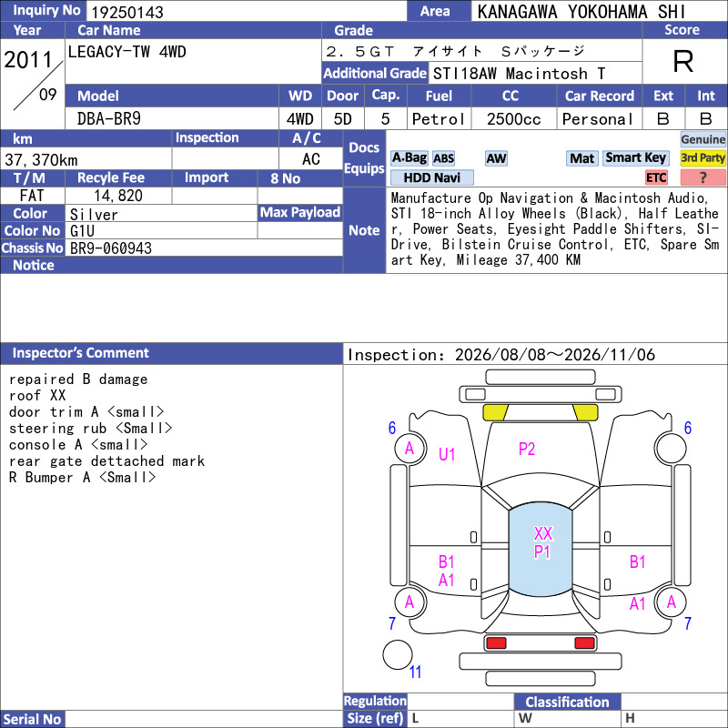Image resolution: width=728 pixels, height=728 pixels.
Task: Click the ABS equipment badge
Action: click(443, 158)
